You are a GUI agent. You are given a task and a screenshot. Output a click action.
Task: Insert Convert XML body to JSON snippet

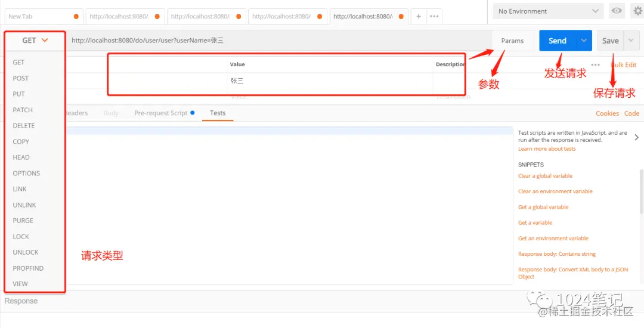click(573, 273)
